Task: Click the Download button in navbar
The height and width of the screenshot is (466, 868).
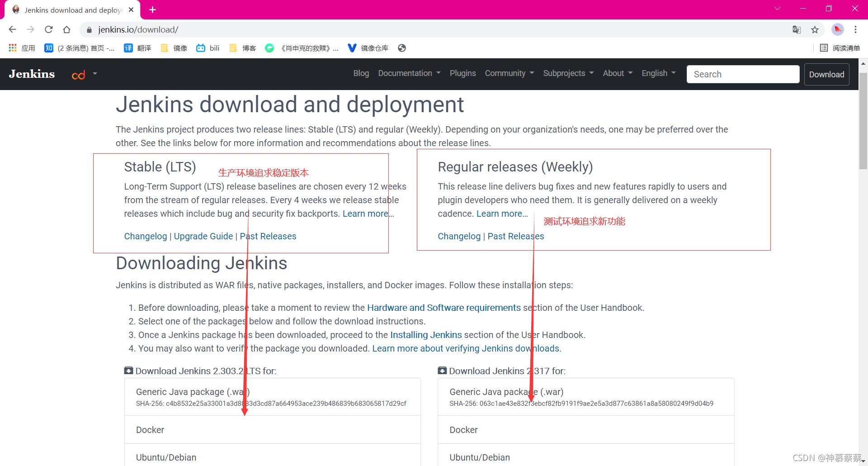Action: point(826,75)
